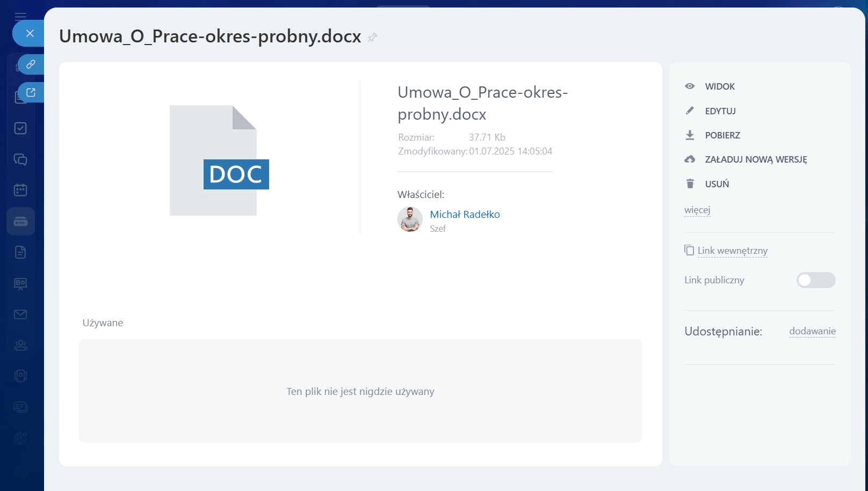
Task: Click the page title Umowa_O_Prace-okres-probny.docx
Action: [210, 36]
